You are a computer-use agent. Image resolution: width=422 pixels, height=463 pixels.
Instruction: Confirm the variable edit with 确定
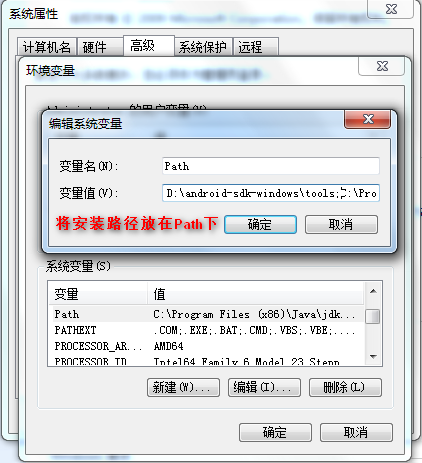click(x=260, y=224)
